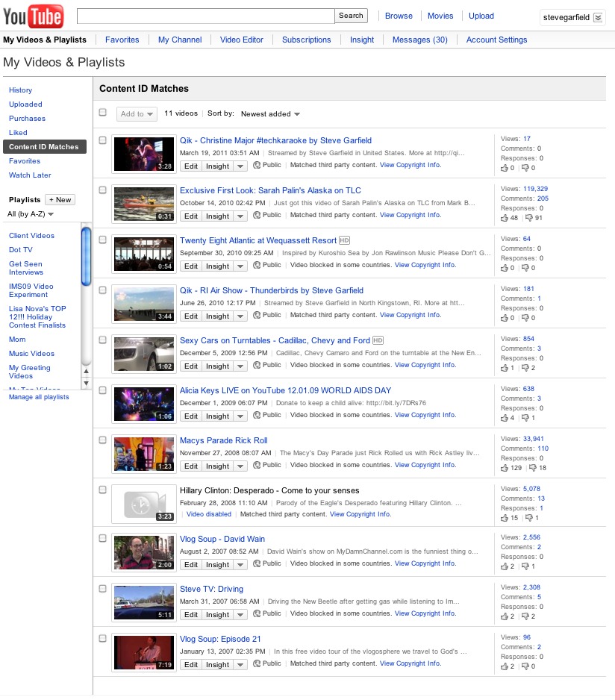Click Insight button for Macys Parade Rick Roll
This screenshot has height=700, width=615.
click(x=217, y=466)
